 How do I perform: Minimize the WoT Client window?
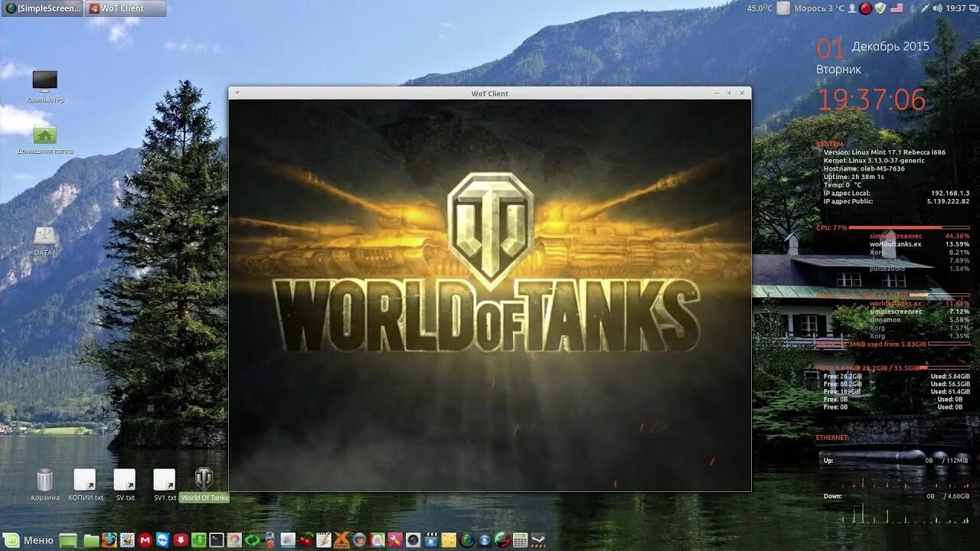(717, 93)
